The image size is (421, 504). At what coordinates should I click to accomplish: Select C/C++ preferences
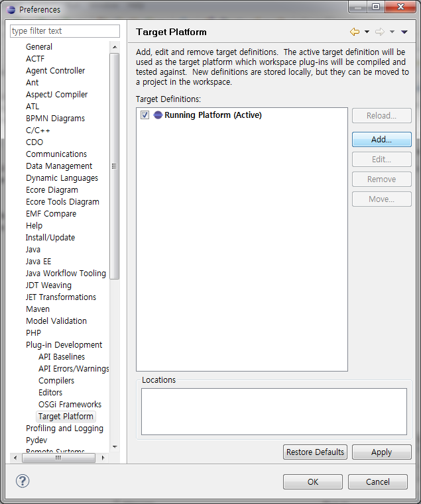pos(38,130)
